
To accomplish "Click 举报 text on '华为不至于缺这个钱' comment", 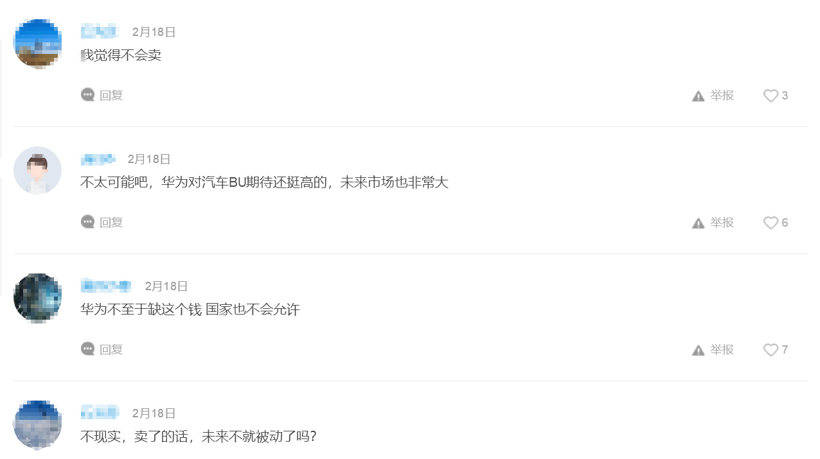I will point(722,349).
